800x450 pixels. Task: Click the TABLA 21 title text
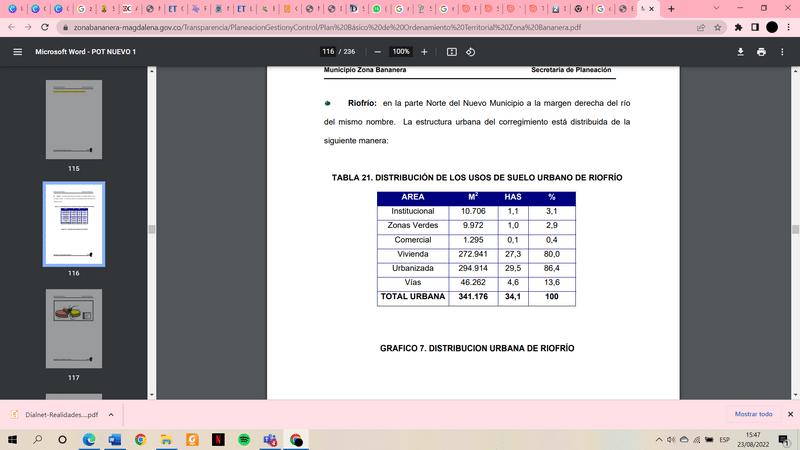(x=477, y=178)
